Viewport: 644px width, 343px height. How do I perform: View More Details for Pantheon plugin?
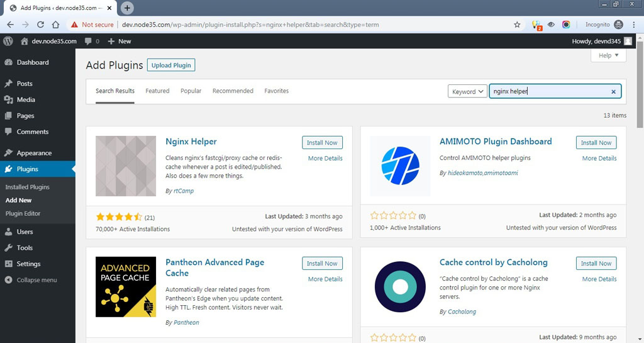tap(325, 279)
